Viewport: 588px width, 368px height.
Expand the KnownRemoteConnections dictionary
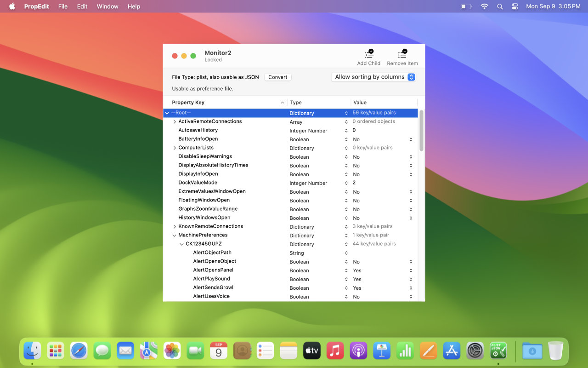click(175, 227)
